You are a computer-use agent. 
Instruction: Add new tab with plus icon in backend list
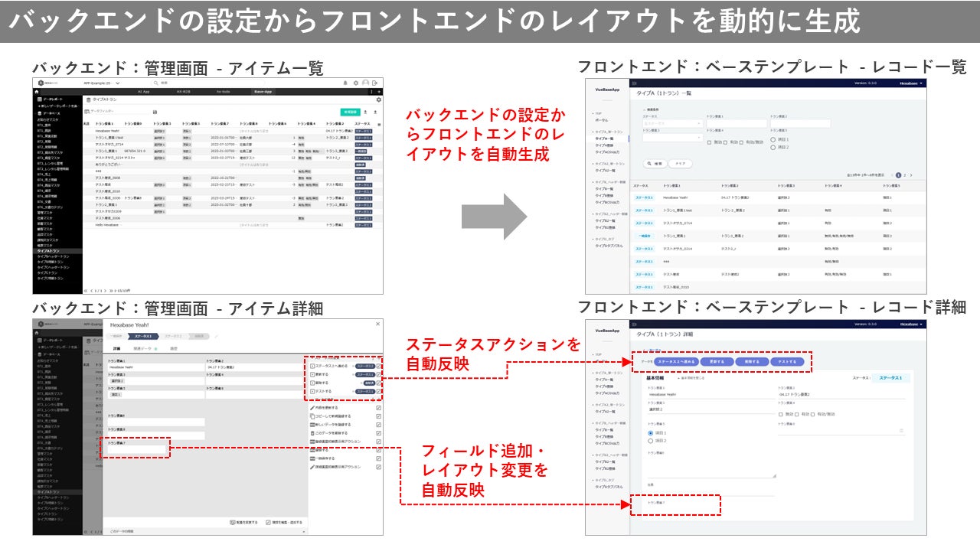pyautogui.click(x=379, y=92)
